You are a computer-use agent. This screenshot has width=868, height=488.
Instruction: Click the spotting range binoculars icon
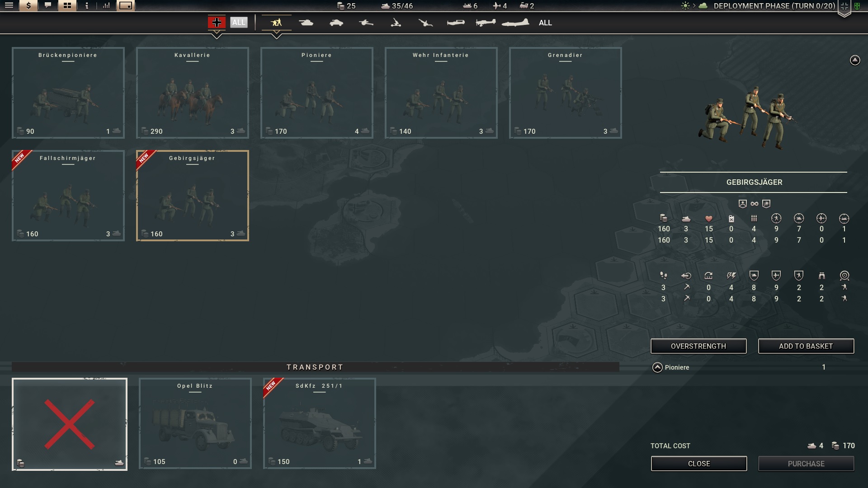point(821,276)
